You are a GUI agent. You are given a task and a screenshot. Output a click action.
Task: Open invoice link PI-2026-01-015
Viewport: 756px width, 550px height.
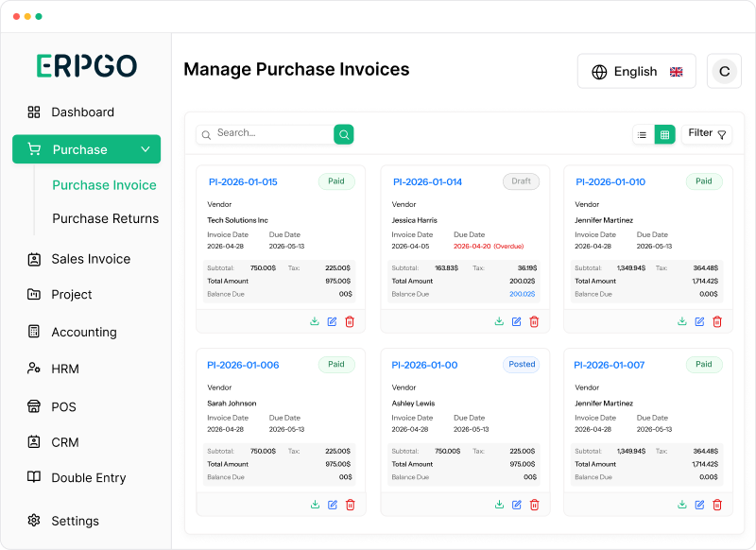click(243, 181)
